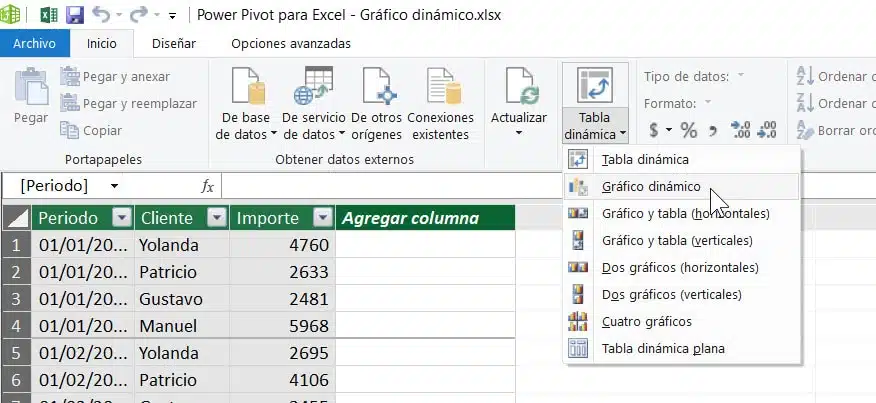Screen dimensions: 876x403
Task: Click Ordenar A to Z ascending
Action: pos(835,77)
